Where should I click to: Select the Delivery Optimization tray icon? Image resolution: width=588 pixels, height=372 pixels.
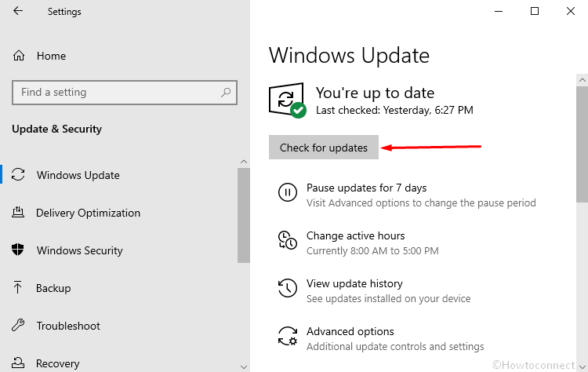click(x=18, y=213)
